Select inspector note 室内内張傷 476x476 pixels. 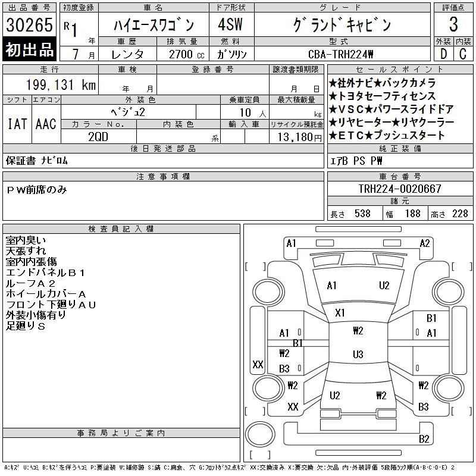pos(32,262)
